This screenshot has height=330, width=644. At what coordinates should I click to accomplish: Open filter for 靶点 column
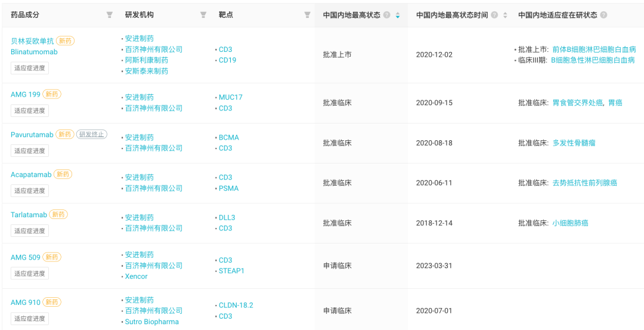click(307, 15)
